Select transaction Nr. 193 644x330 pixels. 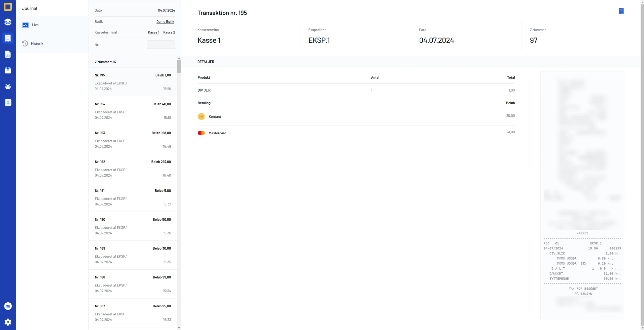[133, 140]
